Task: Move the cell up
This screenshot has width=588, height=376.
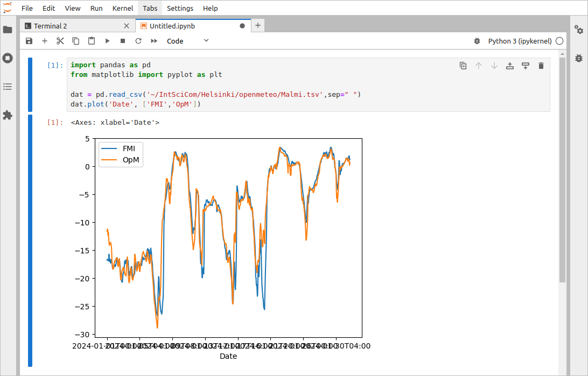Action: [x=479, y=66]
